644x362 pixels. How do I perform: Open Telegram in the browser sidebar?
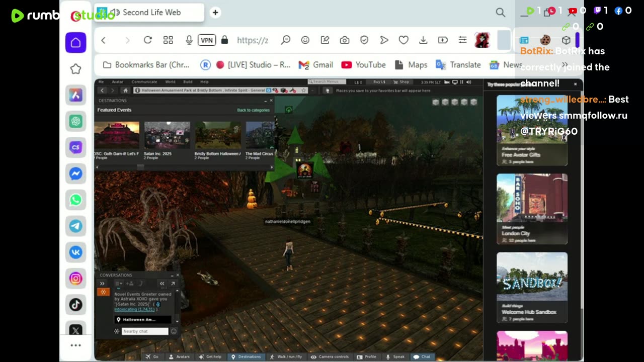click(x=75, y=226)
